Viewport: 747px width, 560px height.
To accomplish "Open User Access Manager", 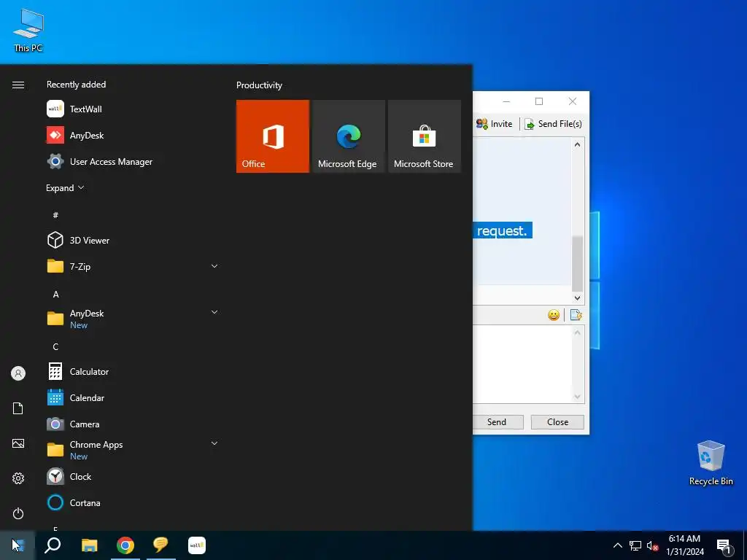I will 133,161.
